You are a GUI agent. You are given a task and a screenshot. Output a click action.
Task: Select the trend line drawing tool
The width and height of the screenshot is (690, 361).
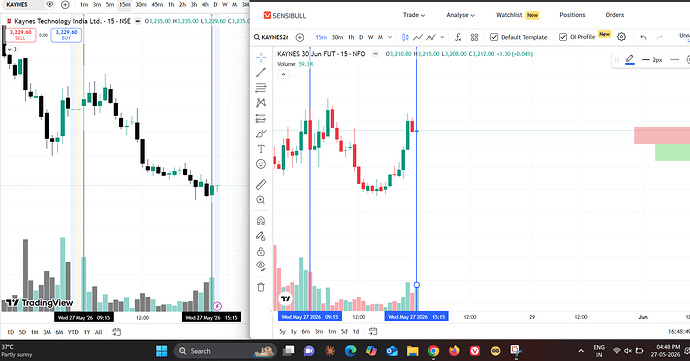pyautogui.click(x=261, y=72)
